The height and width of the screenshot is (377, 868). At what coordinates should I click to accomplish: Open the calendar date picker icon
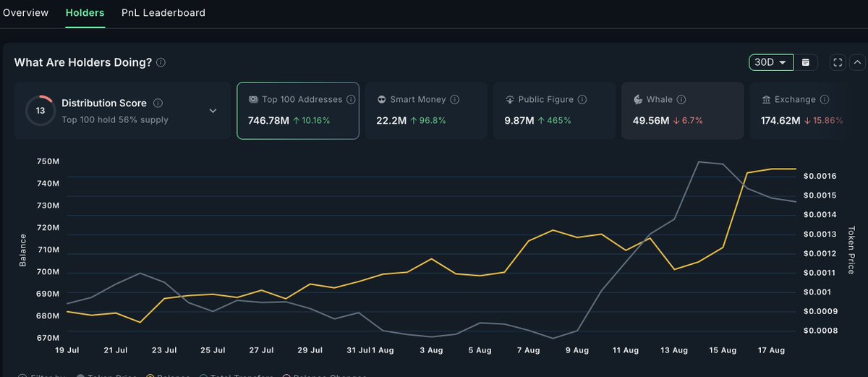[806, 62]
